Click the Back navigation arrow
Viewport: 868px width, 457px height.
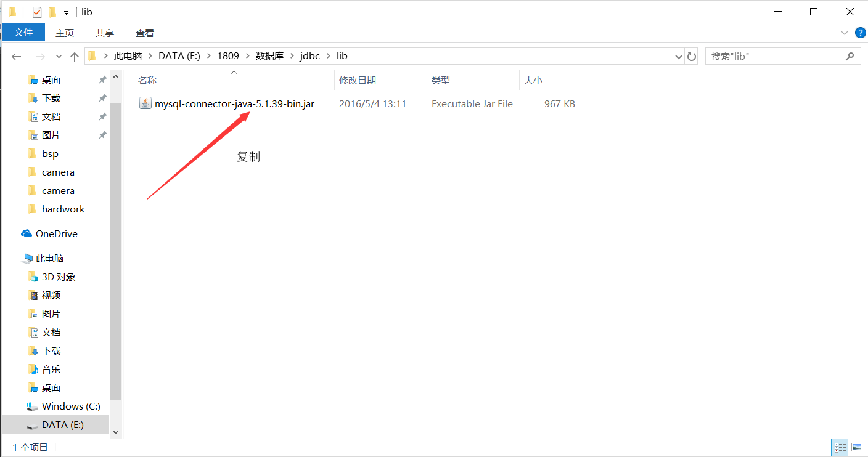click(x=17, y=56)
